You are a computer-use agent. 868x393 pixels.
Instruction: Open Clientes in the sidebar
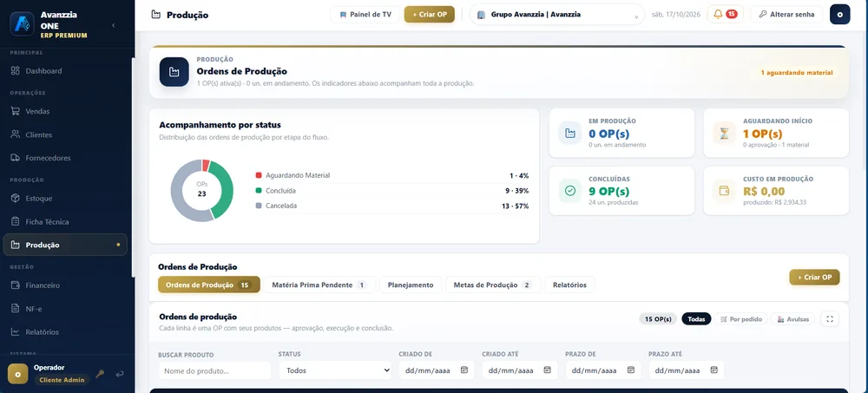(65, 134)
